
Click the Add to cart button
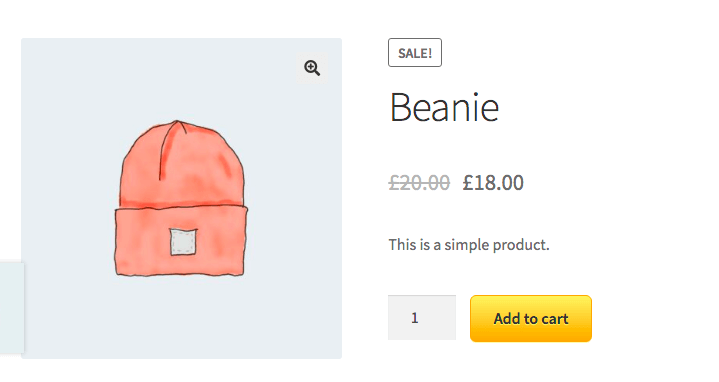click(531, 318)
